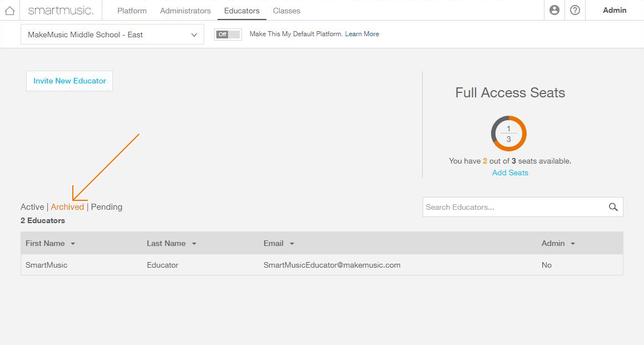644x345 pixels.
Task: Open the user account profile icon
Action: [x=554, y=10]
